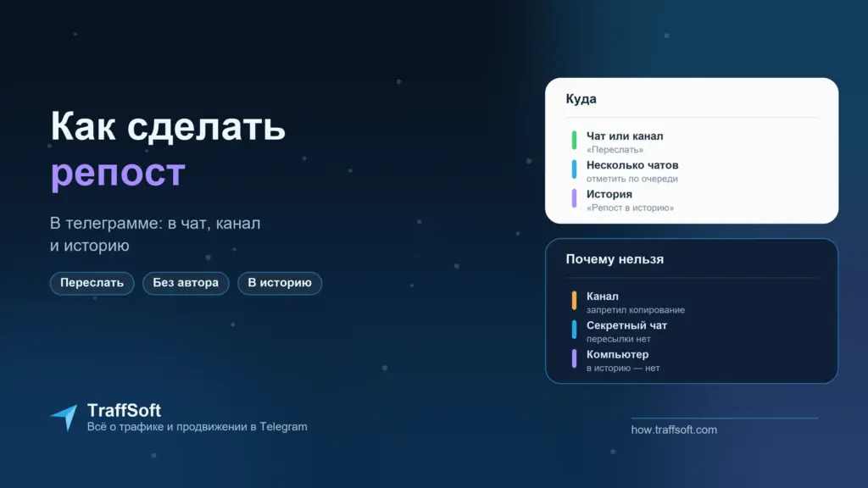The image size is (868, 488).
Task: Click the text «Репост в историю»
Action: [630, 208]
